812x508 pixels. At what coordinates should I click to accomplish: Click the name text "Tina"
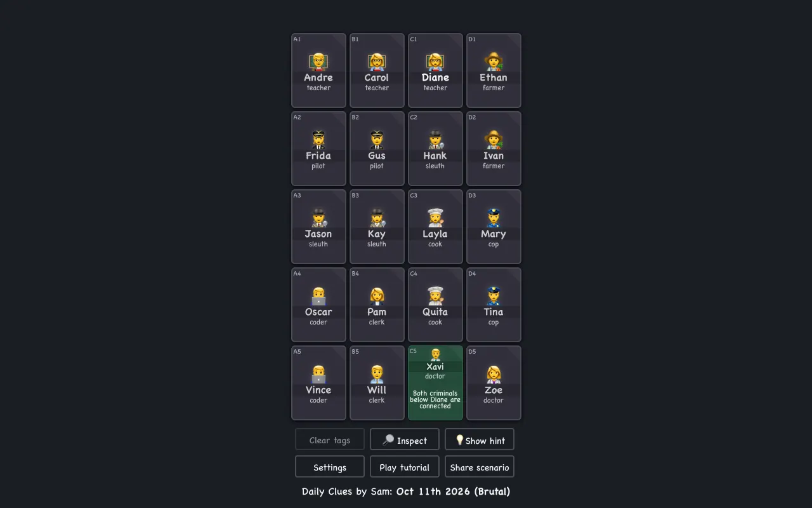[494, 312]
